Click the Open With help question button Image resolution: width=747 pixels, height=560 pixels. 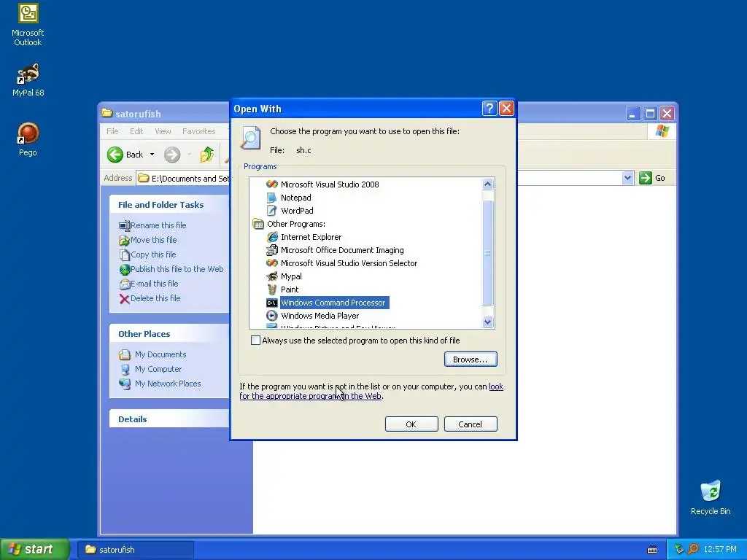tap(489, 109)
